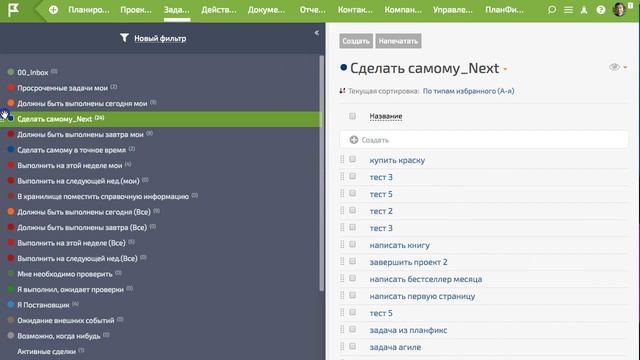Check the box for задача агиле
This screenshot has height=360, width=640.
352,346
